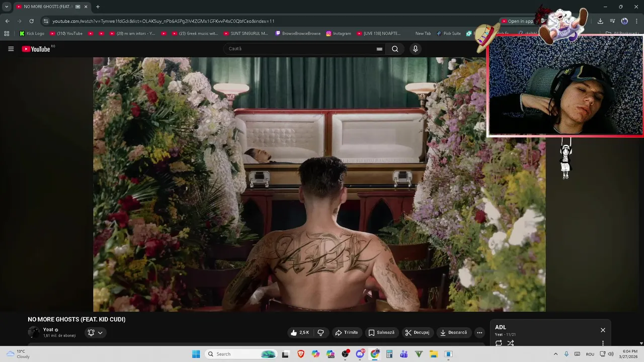Close the NO MORE GHOSTS browser tab

pos(86,7)
